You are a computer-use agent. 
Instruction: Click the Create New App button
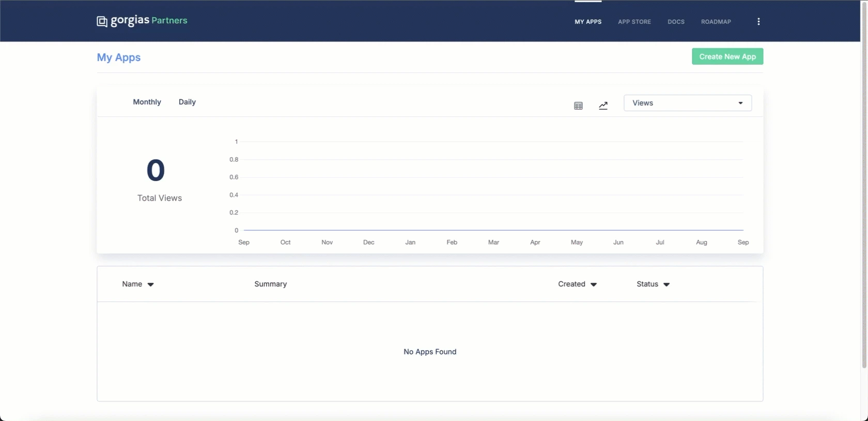pos(727,56)
